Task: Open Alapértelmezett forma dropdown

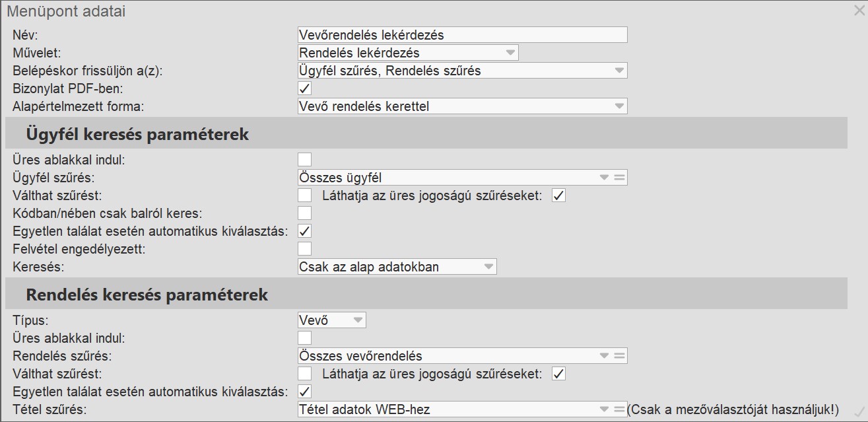Action: [x=618, y=106]
